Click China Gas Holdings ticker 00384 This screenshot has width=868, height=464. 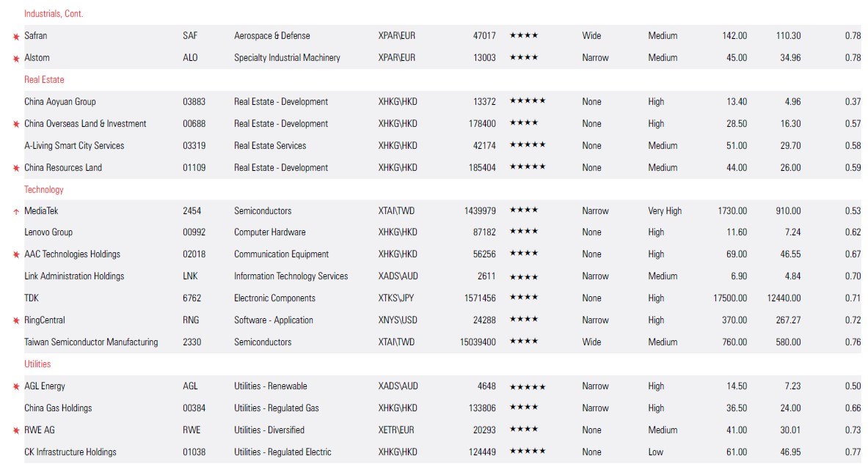point(194,408)
